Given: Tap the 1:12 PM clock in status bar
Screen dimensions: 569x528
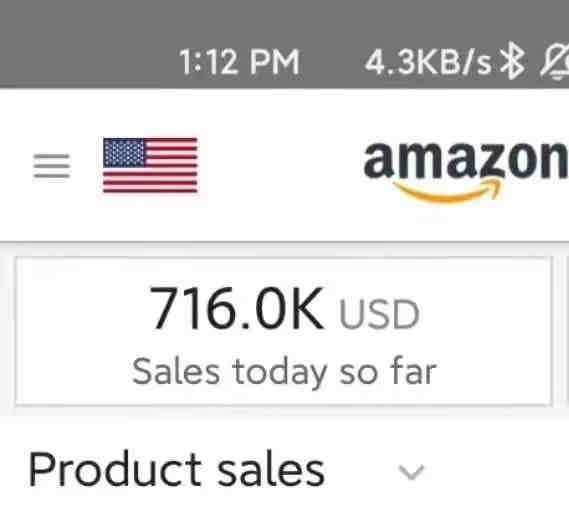Looking at the screenshot, I should (240, 62).
